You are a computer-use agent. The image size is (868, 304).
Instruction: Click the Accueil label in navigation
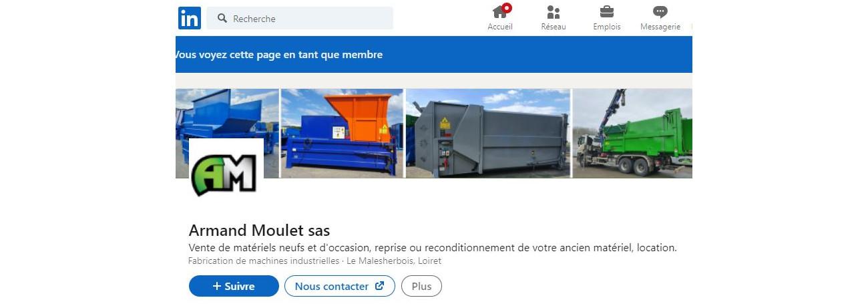coord(500,27)
